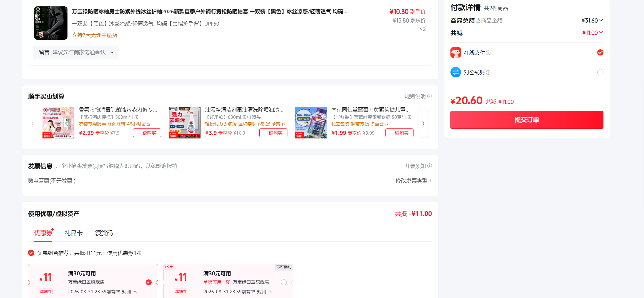Open info icon next to 在线支付
The width and height of the screenshot is (644, 298).
tap(488, 53)
